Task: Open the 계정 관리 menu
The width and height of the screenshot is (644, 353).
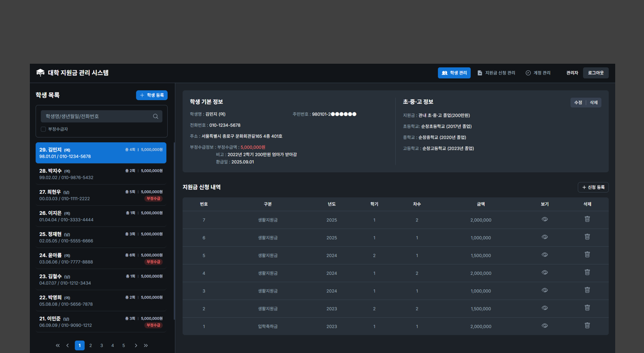Action: coord(538,73)
